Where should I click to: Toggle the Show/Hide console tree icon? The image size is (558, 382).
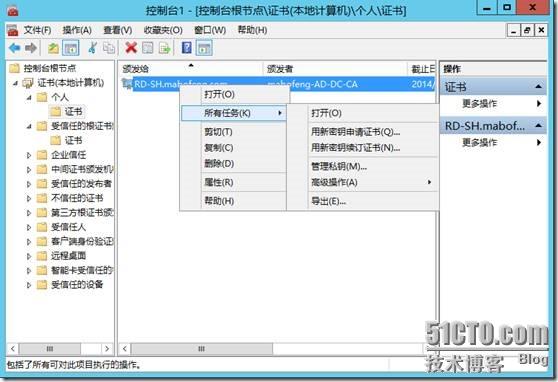coord(70,48)
